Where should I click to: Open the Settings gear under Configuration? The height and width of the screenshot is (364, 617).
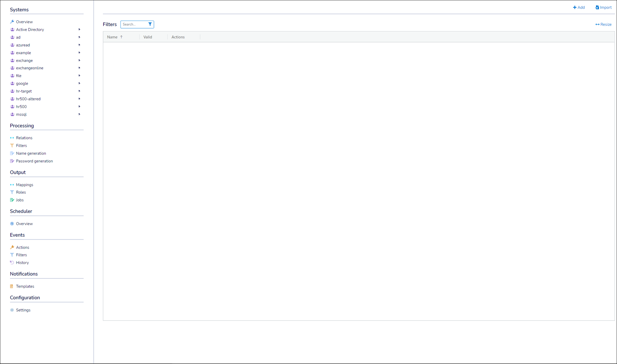12,310
